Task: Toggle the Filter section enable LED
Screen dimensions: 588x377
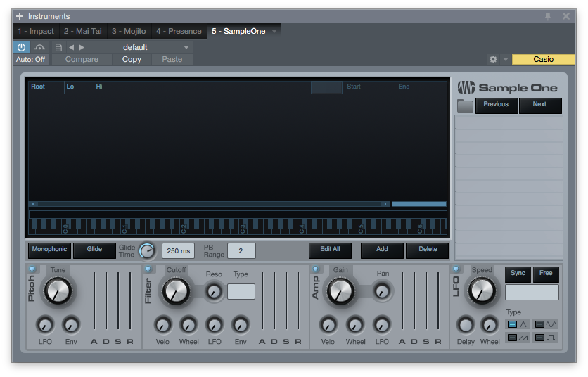Action: coord(148,269)
